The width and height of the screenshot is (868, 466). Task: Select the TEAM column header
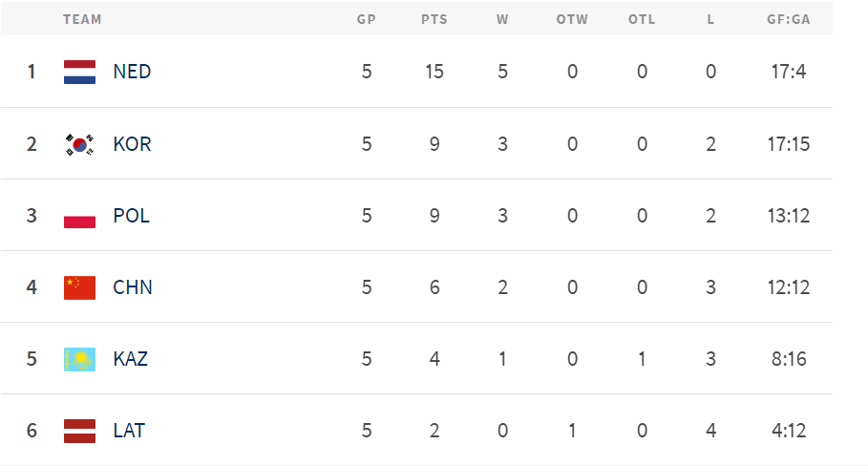click(82, 19)
